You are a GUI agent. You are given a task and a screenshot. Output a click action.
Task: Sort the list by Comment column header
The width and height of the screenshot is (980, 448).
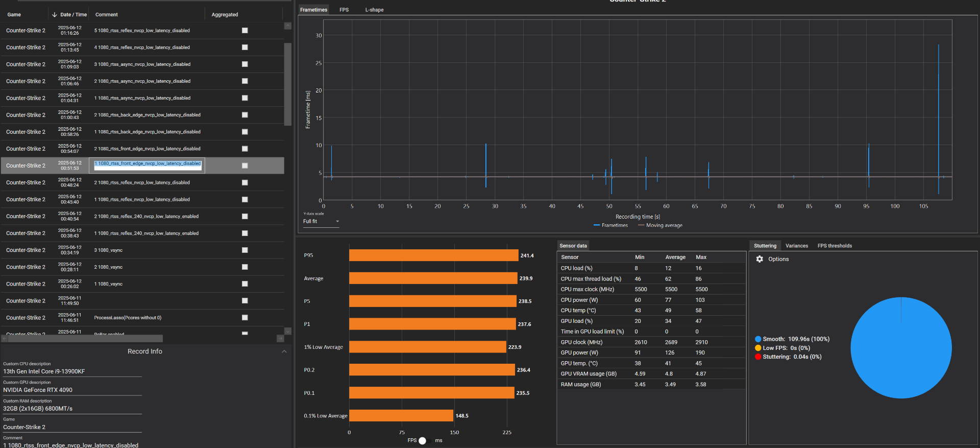pyautogui.click(x=106, y=15)
